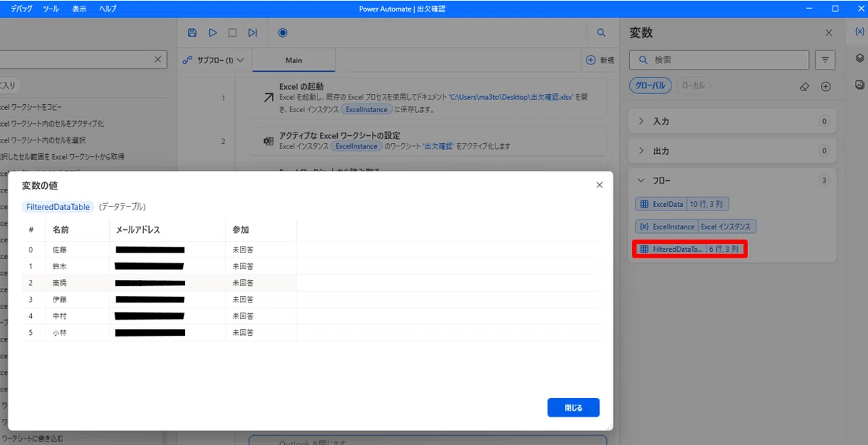868x445 pixels.
Task: Select セルをアクティブ化 action in the list
Action: point(52,124)
